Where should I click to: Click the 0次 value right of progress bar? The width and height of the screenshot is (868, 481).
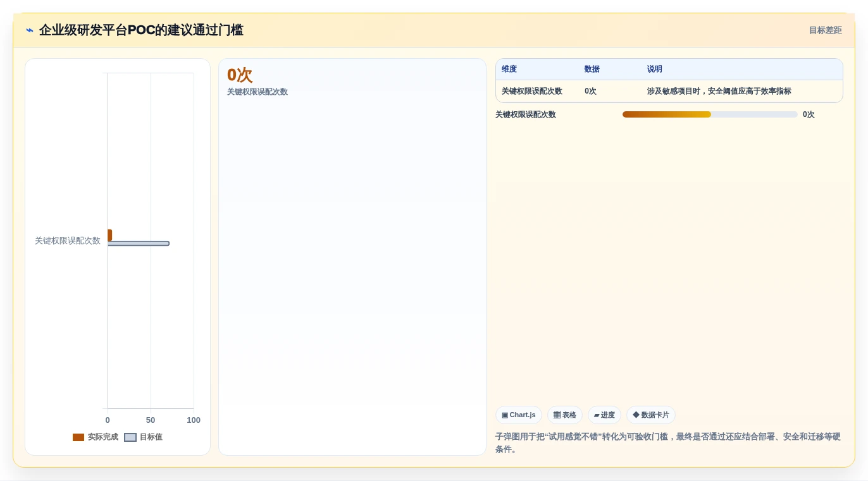pos(809,114)
